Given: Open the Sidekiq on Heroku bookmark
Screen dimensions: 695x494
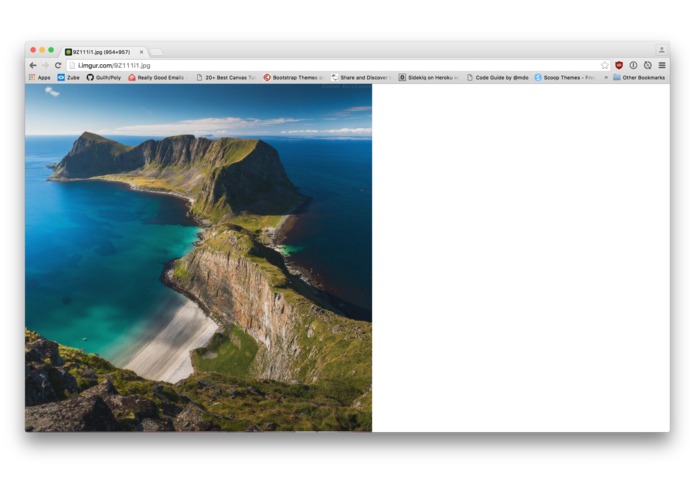Looking at the screenshot, I should point(428,77).
